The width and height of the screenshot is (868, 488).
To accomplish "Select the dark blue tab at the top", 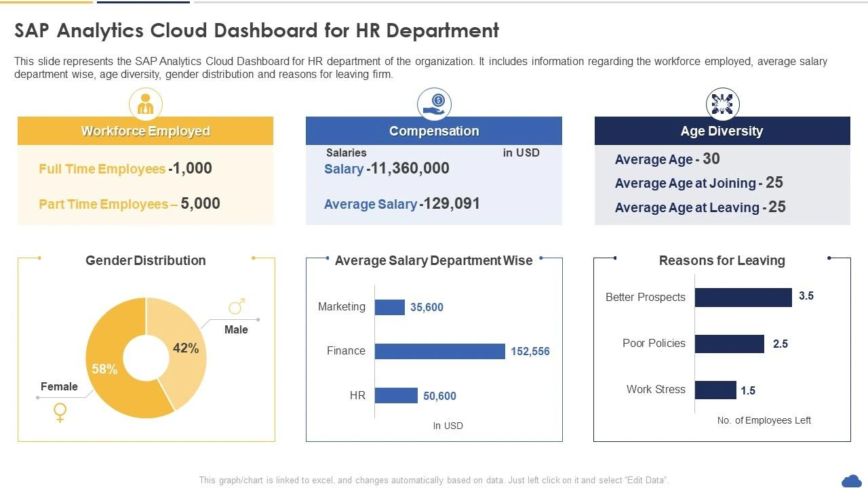I will [142, 2].
